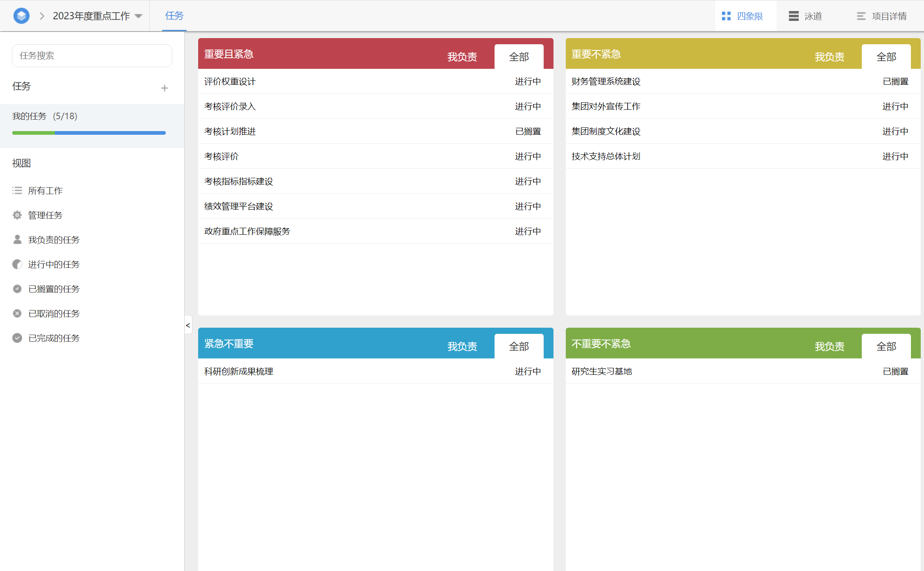Select person icon 我负责的任务

coord(17,240)
